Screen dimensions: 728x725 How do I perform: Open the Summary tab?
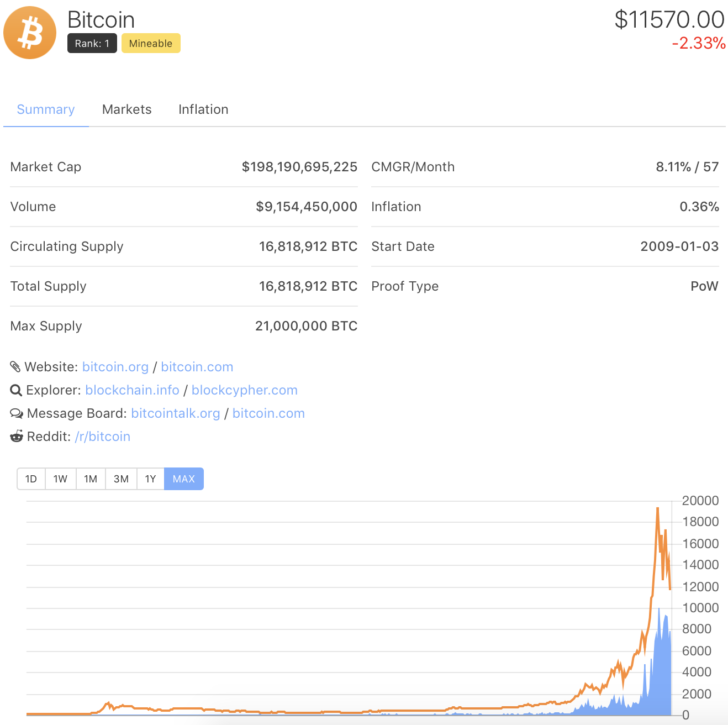click(46, 109)
